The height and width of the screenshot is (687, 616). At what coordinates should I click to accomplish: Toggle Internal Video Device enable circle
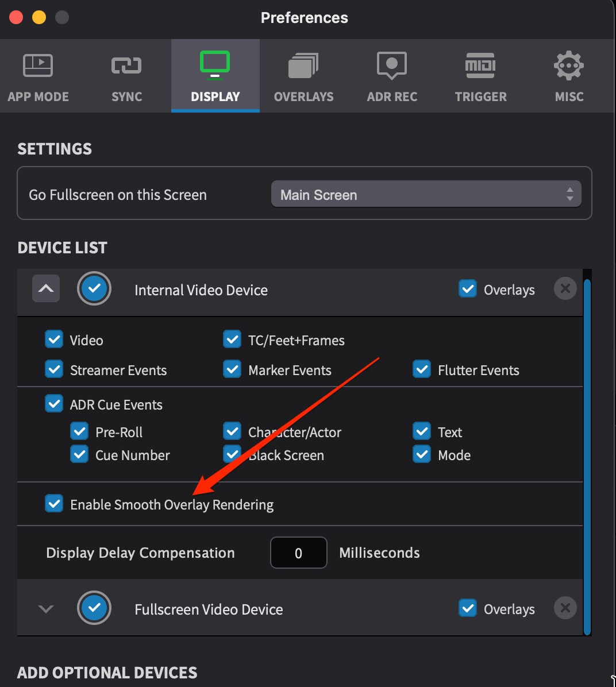click(94, 288)
